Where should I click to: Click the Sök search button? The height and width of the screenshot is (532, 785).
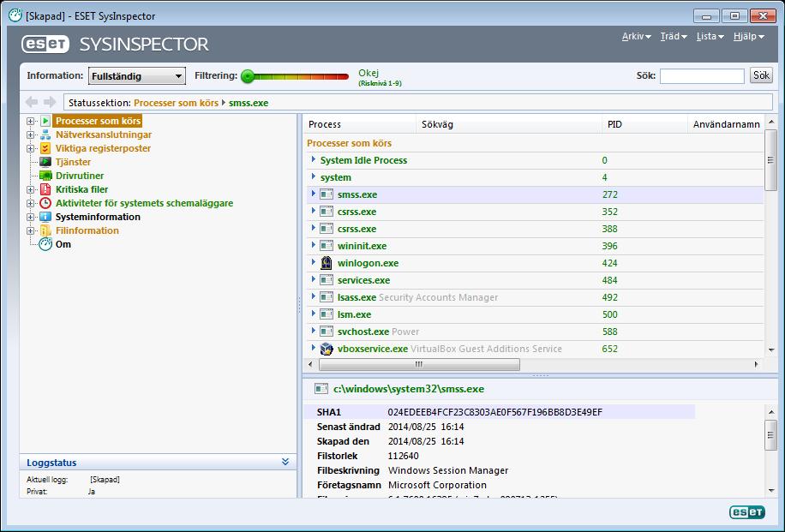[x=761, y=75]
